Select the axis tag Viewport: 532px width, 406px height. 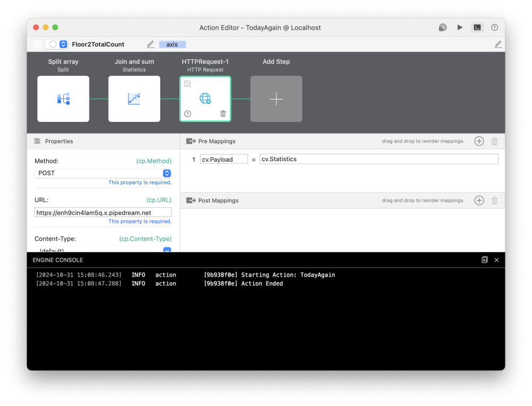[x=172, y=45]
